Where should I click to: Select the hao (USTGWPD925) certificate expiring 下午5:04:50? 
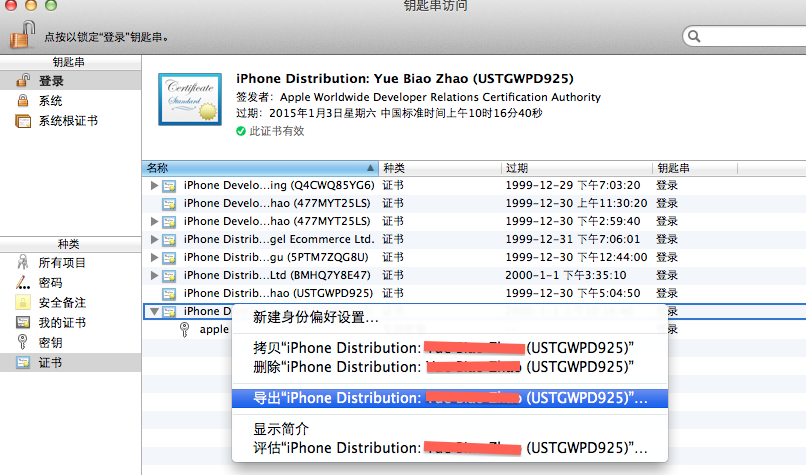(x=278, y=293)
